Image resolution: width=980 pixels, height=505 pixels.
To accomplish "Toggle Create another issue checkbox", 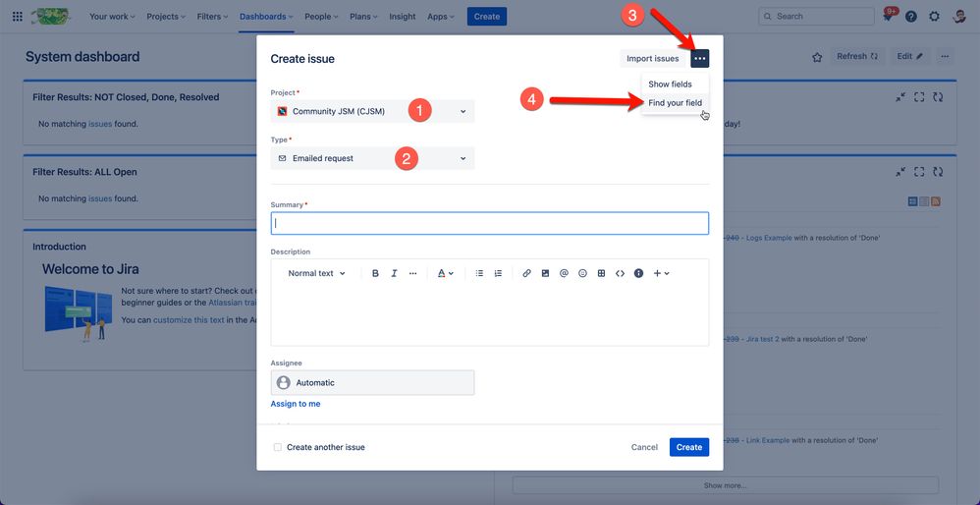I will point(278,447).
